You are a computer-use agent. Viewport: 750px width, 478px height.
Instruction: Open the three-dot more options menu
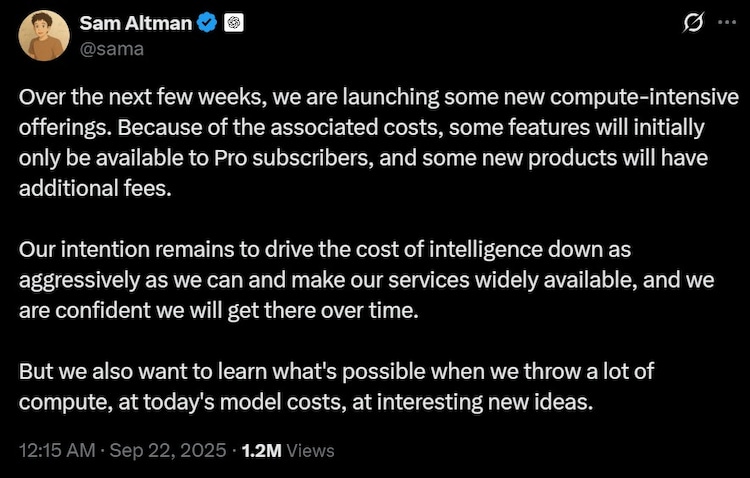727,22
